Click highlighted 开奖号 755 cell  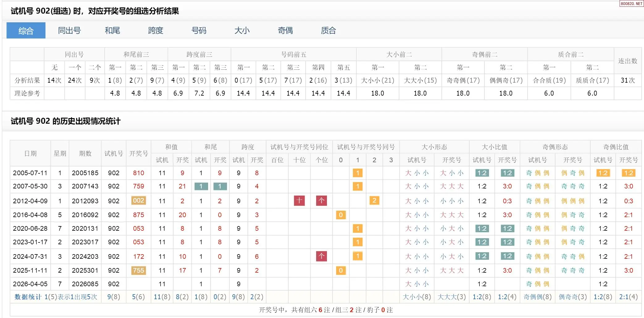pos(138,271)
